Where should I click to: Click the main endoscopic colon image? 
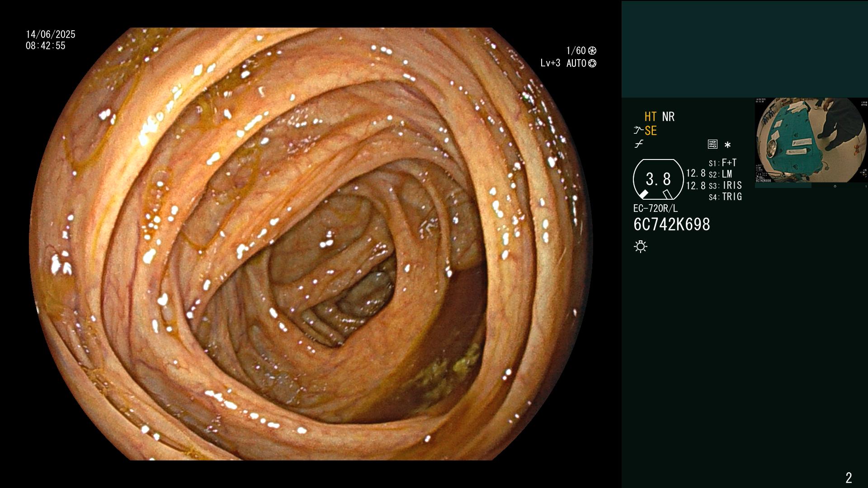click(311, 244)
